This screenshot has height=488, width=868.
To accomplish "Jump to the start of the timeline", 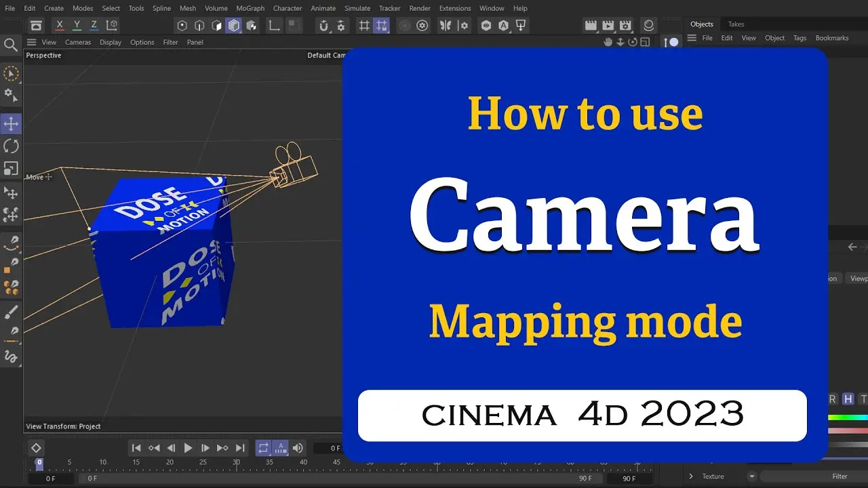I will pyautogui.click(x=136, y=448).
